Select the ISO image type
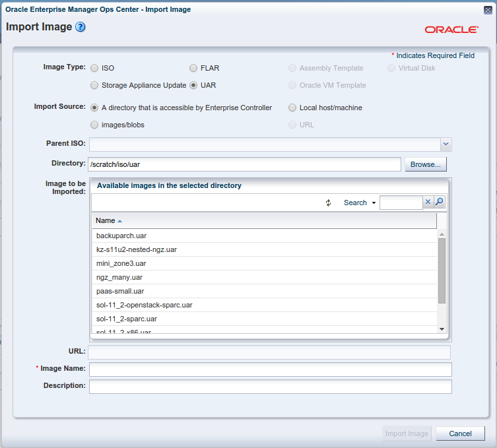This screenshot has width=497, height=448. [x=94, y=68]
